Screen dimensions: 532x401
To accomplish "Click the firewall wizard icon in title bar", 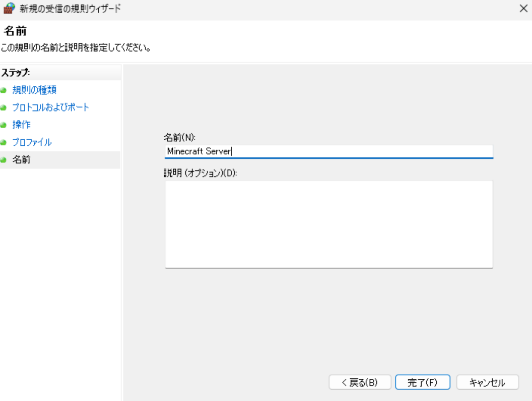I will click(9, 8).
